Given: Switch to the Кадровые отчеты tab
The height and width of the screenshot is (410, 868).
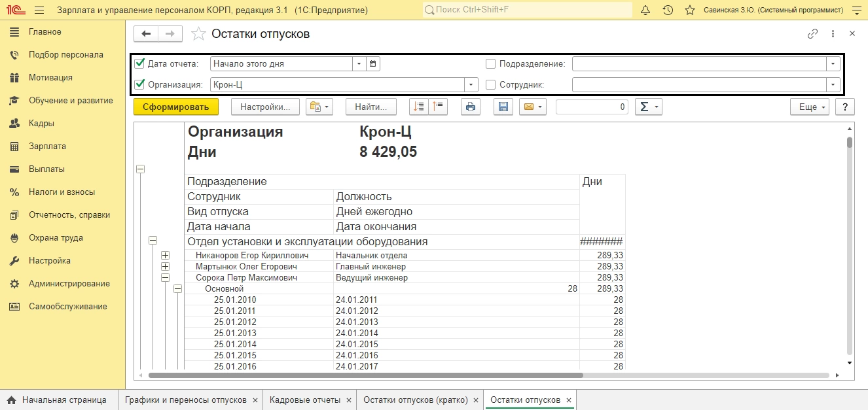Looking at the screenshot, I should [x=305, y=400].
